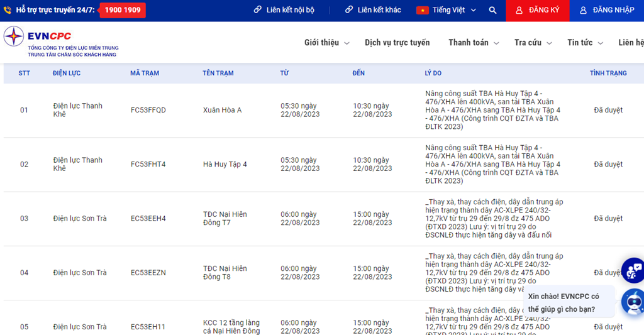Viewport: 644px width, 335px height.
Task: Open the Dịch vụ trực tuyến menu item
Action: [397, 43]
